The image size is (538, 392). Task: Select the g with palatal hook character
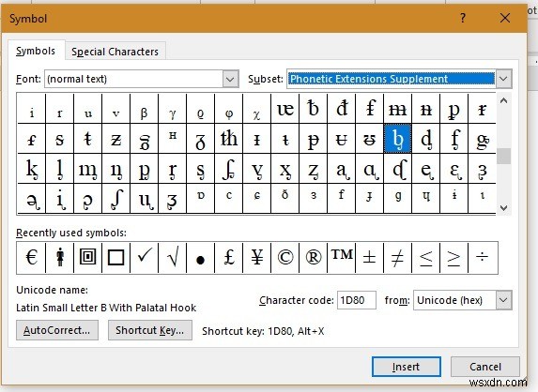click(x=482, y=139)
